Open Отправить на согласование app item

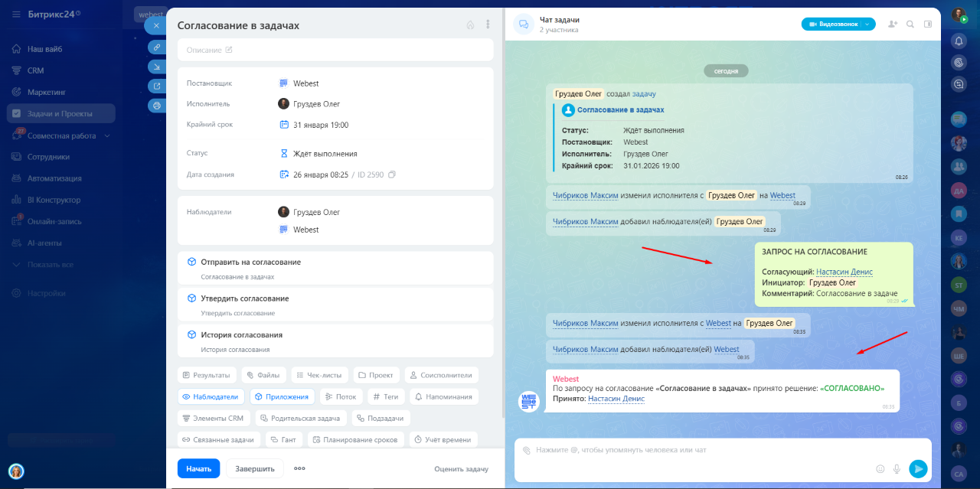coord(335,269)
